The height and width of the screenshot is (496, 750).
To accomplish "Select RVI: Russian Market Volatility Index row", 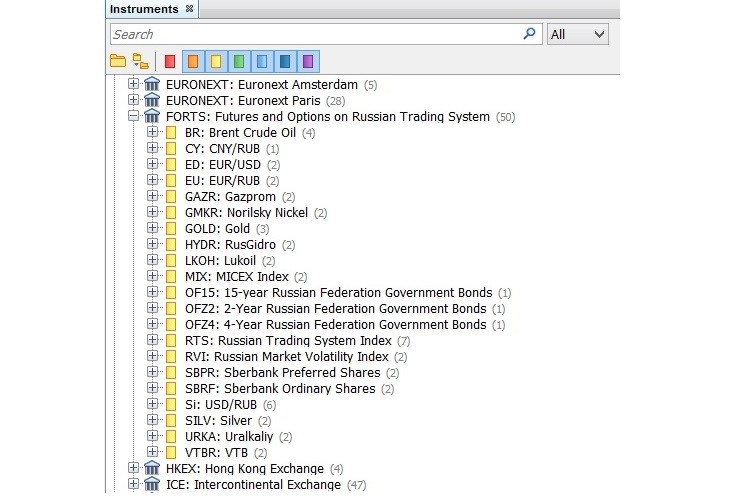I will coord(287,356).
